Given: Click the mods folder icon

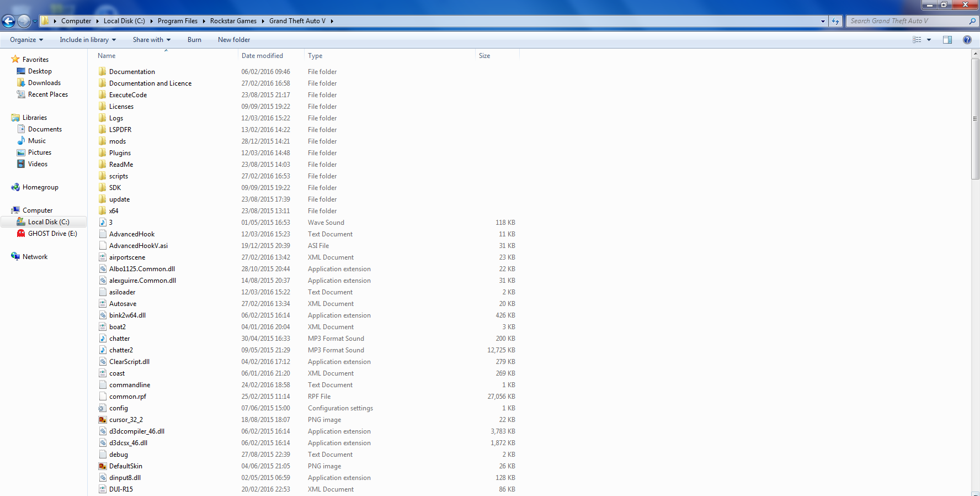Looking at the screenshot, I should (x=103, y=141).
